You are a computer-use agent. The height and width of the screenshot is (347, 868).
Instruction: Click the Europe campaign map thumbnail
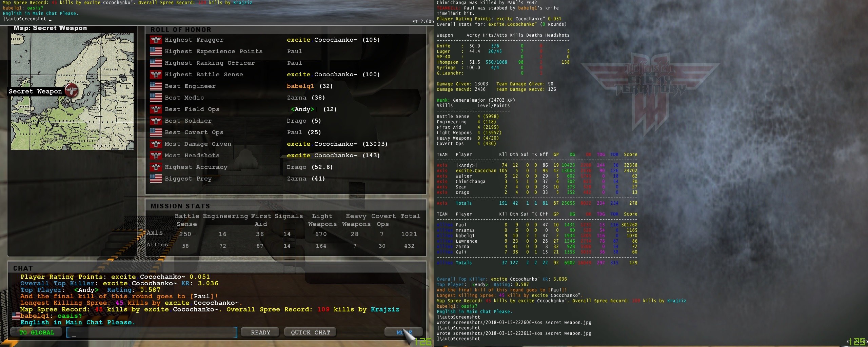tap(72, 91)
